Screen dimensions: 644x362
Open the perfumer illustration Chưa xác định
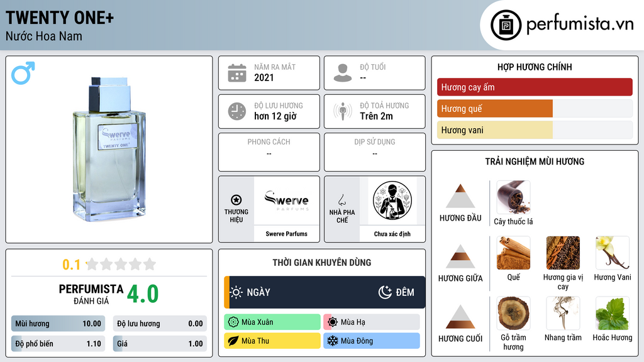click(392, 200)
